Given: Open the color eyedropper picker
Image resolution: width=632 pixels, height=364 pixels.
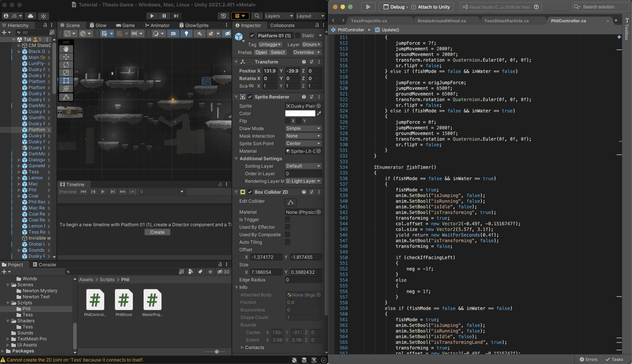Looking at the screenshot, I should click(319, 114).
